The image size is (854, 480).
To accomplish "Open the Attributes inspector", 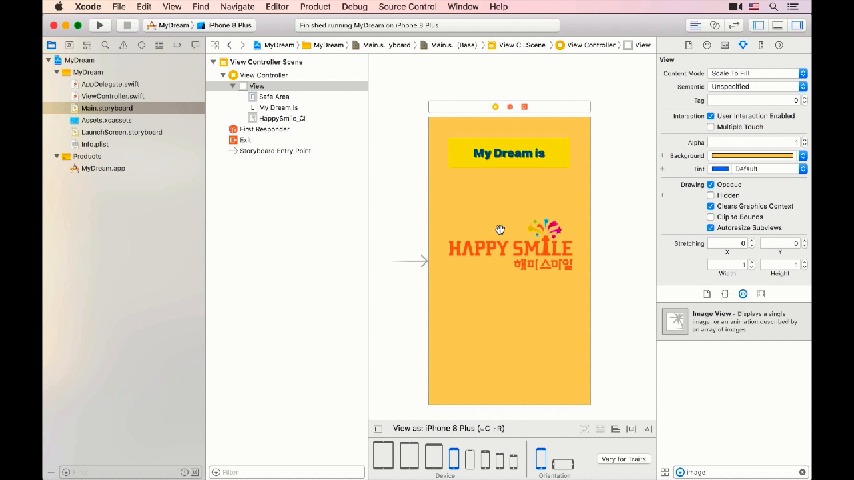I will click(x=743, y=45).
